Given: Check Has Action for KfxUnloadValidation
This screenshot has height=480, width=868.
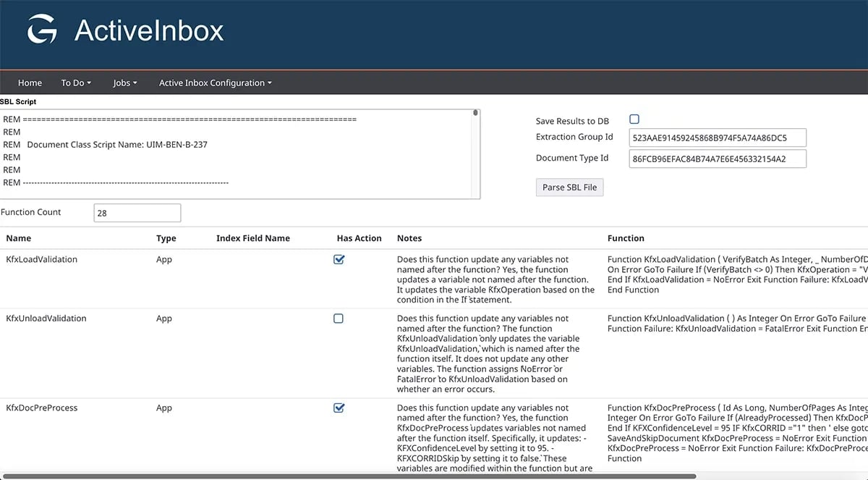Looking at the screenshot, I should [x=339, y=319].
